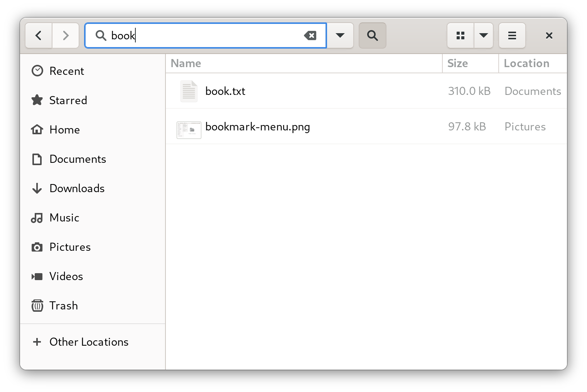Open Recent in the sidebar
587x392 pixels.
click(93, 71)
